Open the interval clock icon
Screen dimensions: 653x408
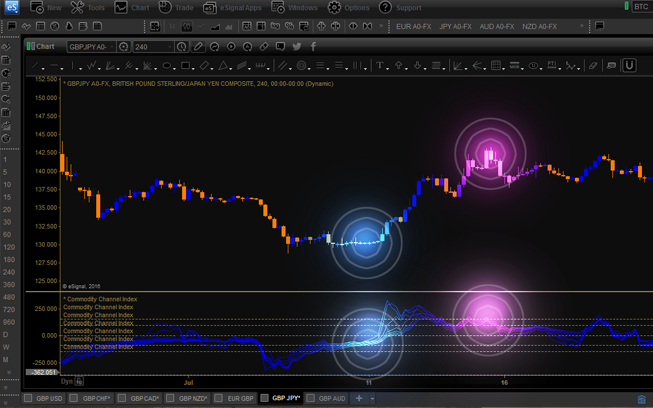(x=182, y=47)
